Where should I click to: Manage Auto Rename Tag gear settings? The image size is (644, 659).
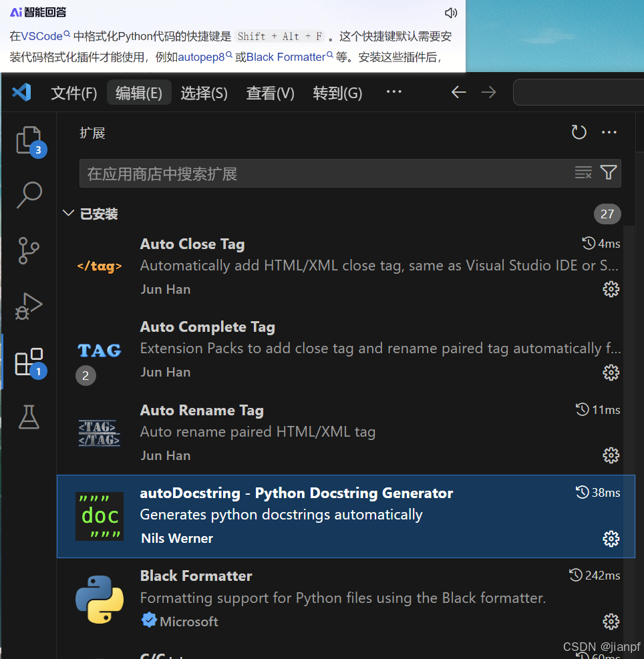point(611,455)
